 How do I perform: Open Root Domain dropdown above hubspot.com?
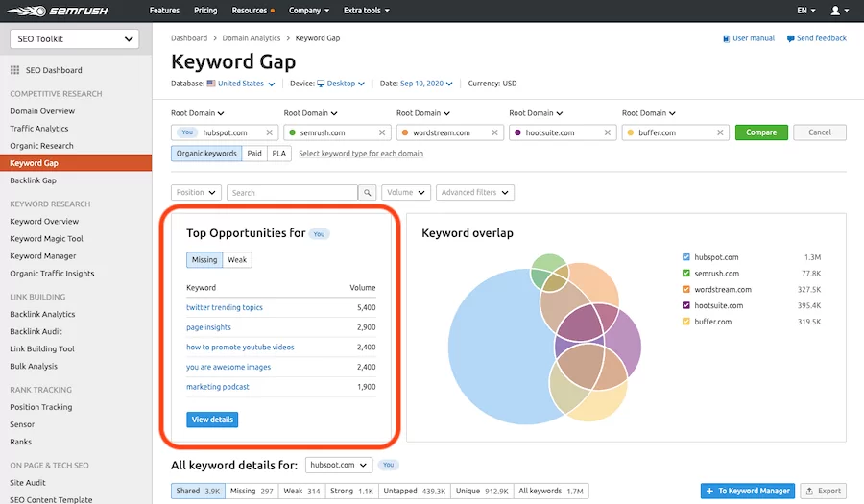coord(197,113)
